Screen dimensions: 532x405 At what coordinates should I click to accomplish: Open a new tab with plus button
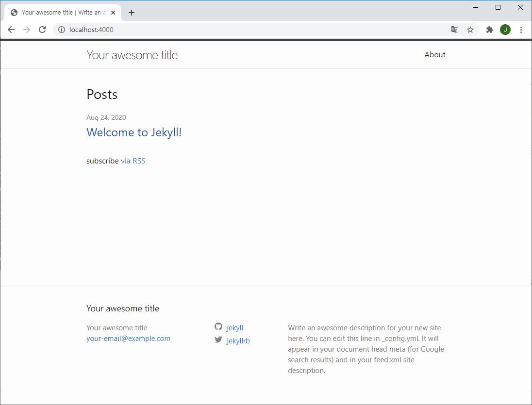132,13
